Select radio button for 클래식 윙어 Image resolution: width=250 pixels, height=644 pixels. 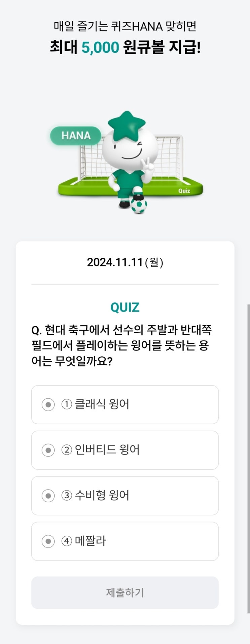[x=48, y=404]
